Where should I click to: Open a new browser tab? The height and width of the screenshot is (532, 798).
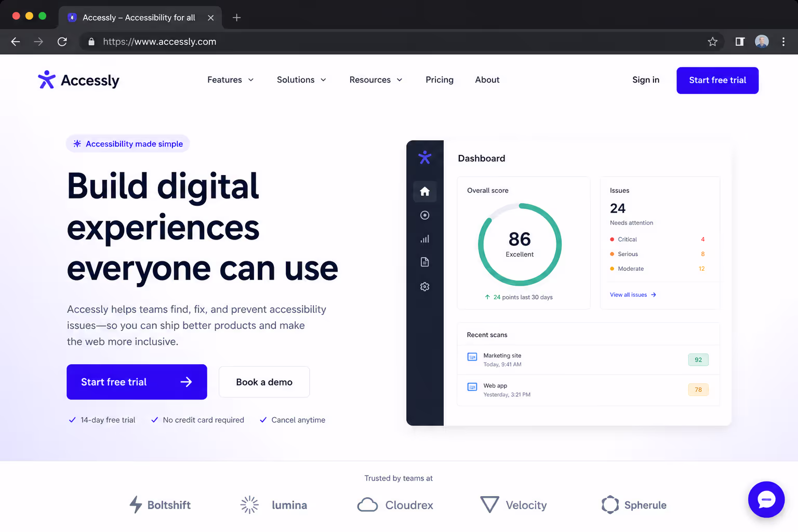tap(236, 18)
